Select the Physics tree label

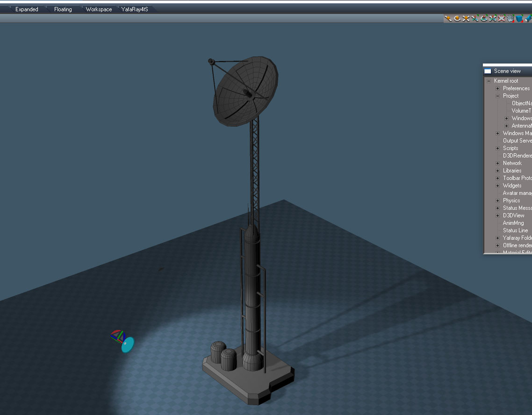pyautogui.click(x=511, y=200)
